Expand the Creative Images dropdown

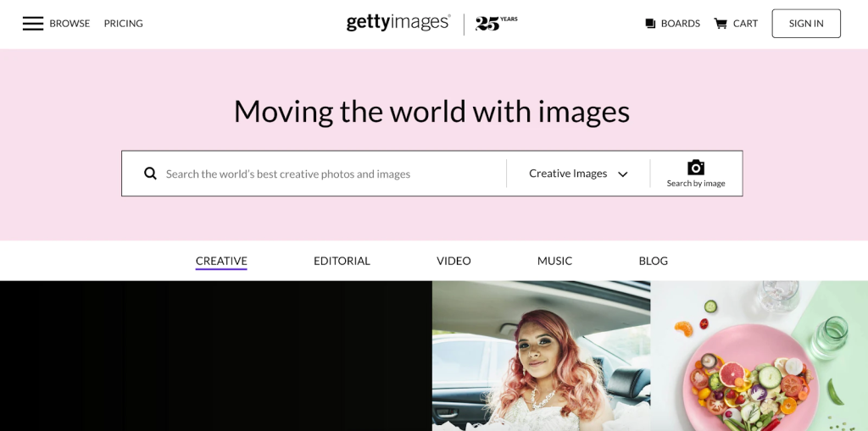click(578, 174)
